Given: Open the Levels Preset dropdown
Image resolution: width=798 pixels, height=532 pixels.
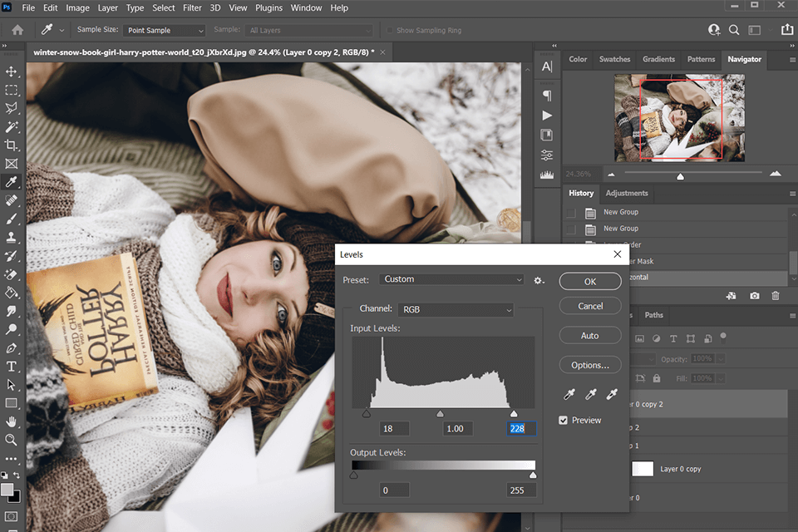Looking at the screenshot, I should pyautogui.click(x=452, y=280).
